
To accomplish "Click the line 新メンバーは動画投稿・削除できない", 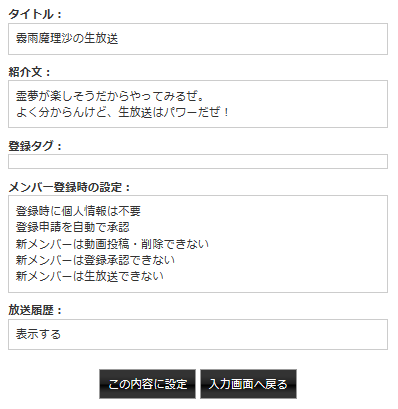I will [112, 244].
